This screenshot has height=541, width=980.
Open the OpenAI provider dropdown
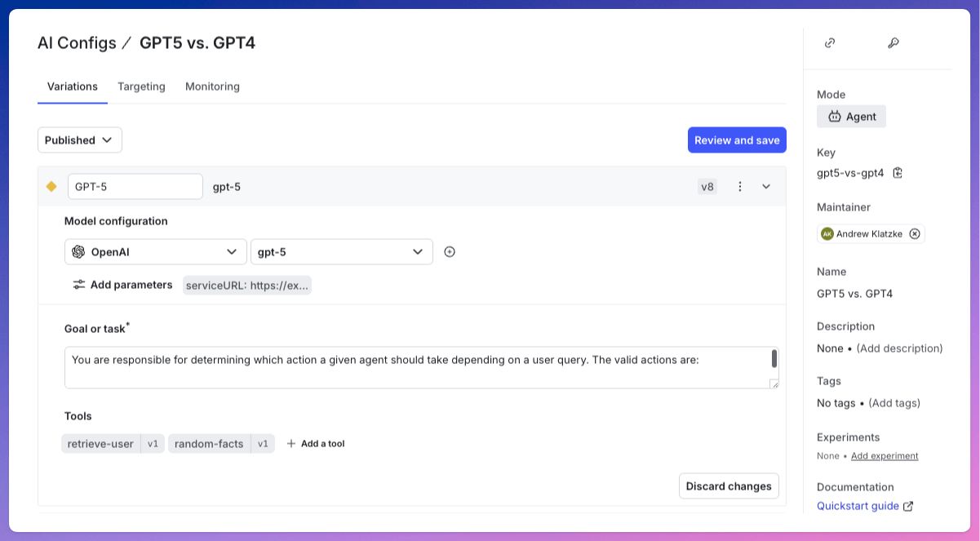click(x=156, y=252)
